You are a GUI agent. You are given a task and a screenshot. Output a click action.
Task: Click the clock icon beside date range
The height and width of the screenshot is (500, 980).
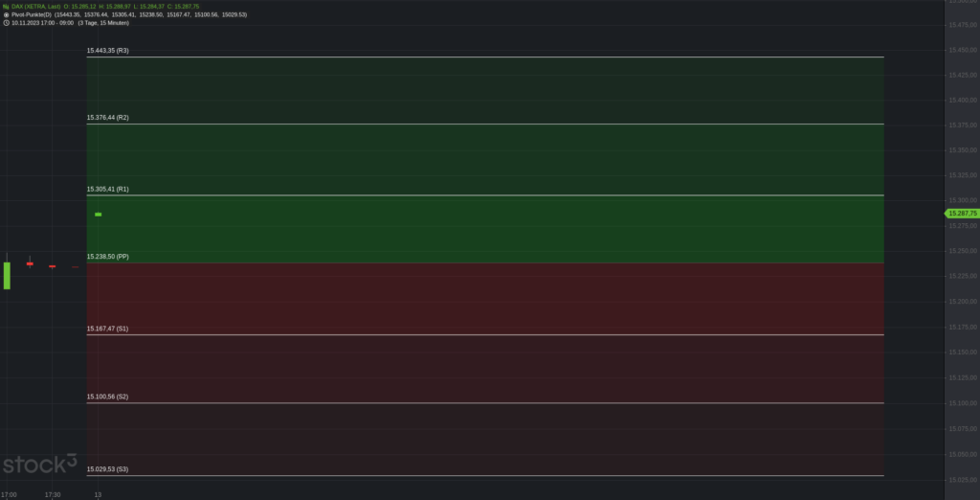point(6,23)
